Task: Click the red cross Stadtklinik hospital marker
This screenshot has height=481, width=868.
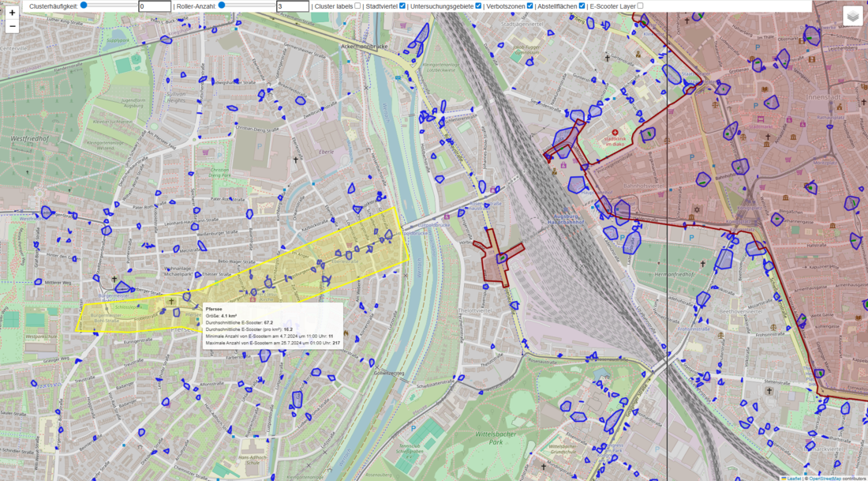Action: 615,132
